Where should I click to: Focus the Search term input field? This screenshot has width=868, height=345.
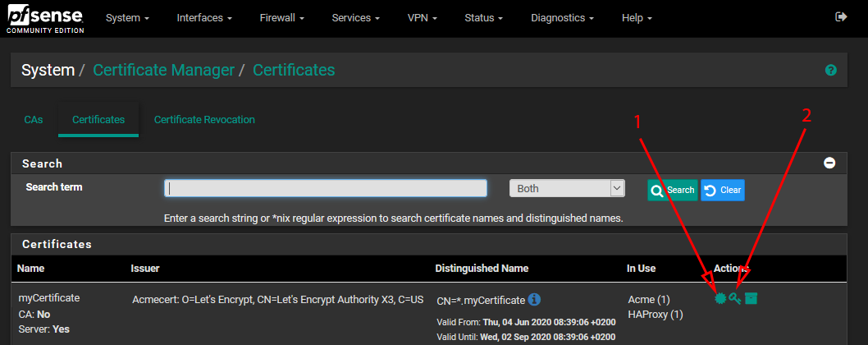pos(326,189)
